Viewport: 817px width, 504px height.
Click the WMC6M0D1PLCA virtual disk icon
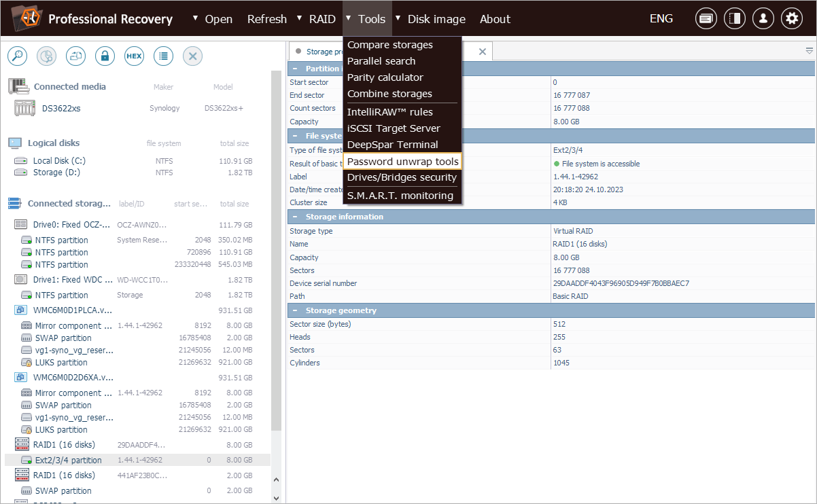(20, 310)
